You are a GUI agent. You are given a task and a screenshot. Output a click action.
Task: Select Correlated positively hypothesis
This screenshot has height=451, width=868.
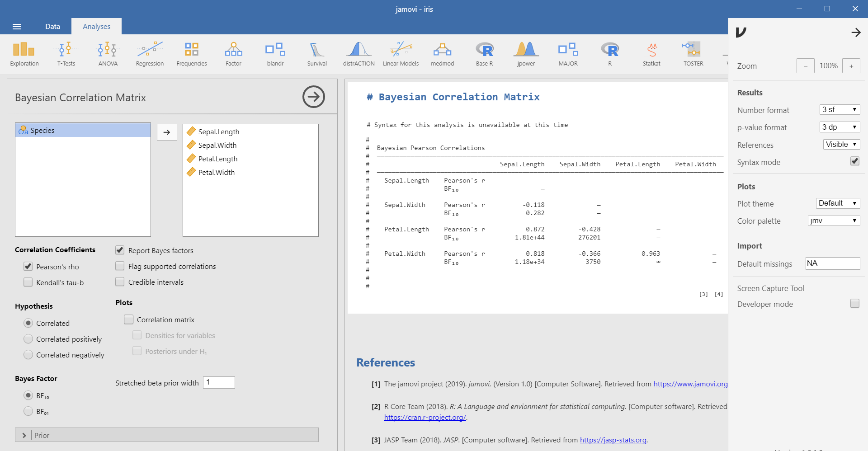point(28,339)
